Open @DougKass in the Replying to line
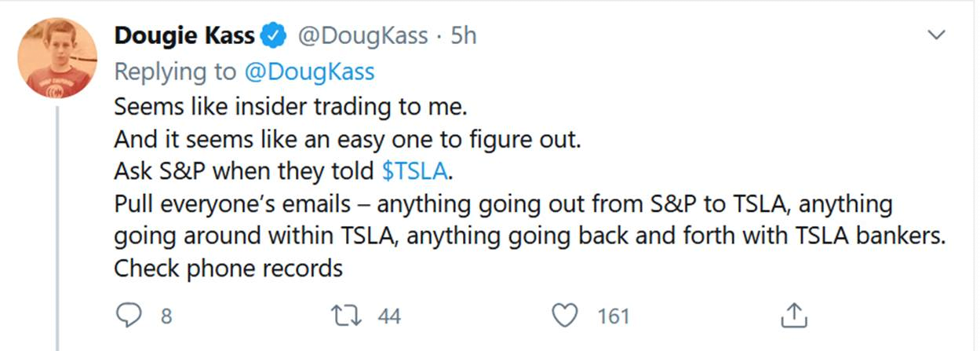 click(309, 71)
